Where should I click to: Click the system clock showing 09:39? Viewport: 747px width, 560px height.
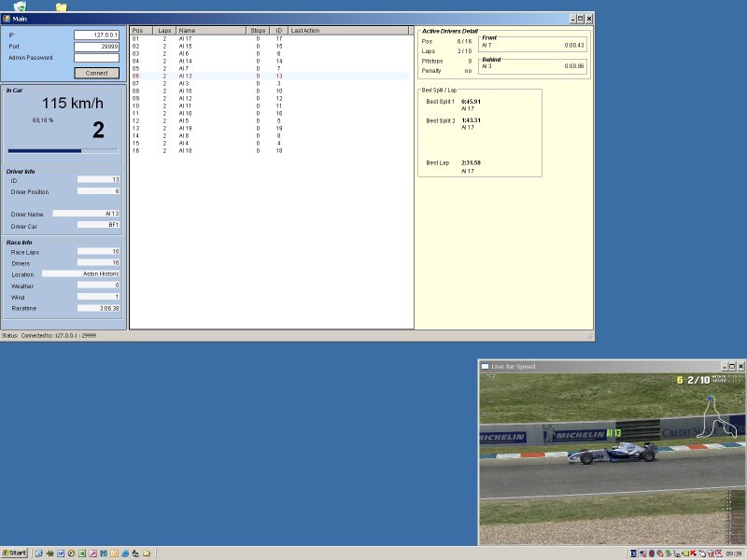[x=734, y=553]
